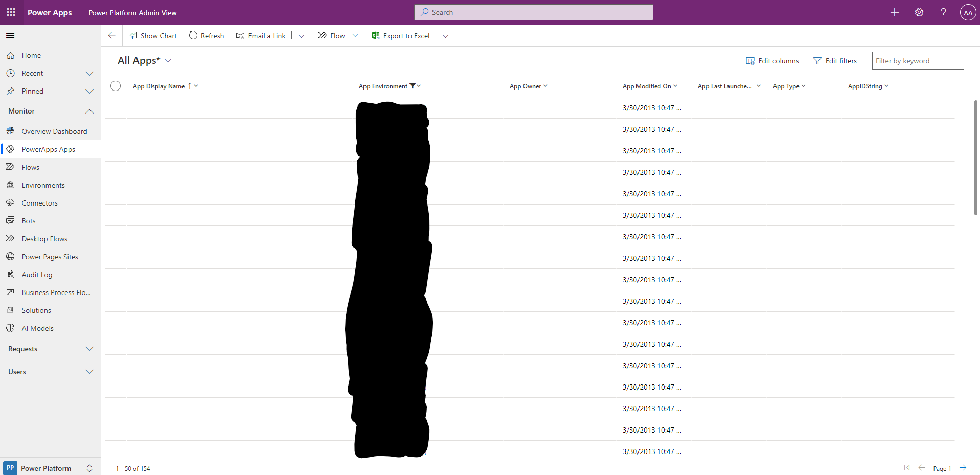980x475 pixels.
Task: Expand the Recent section
Action: pos(89,73)
